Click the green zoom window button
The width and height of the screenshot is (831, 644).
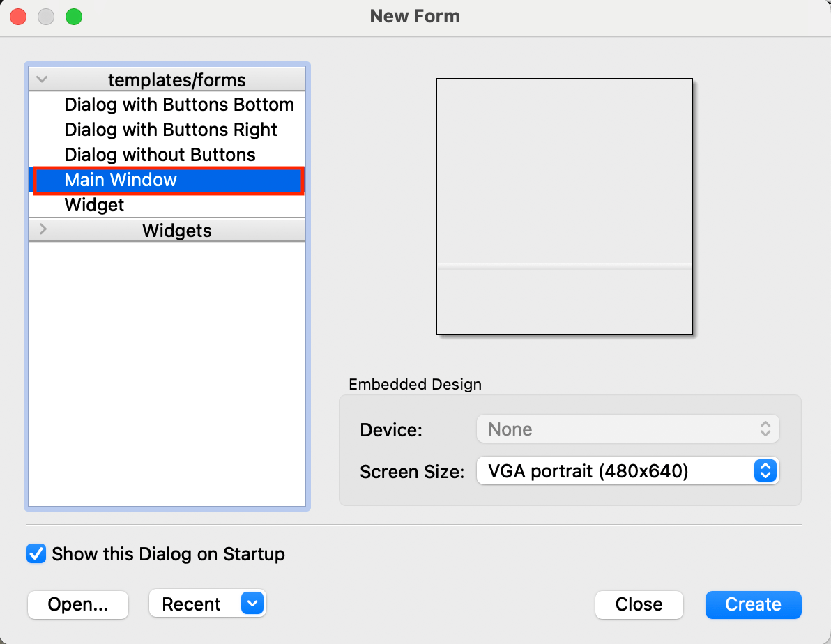74,17
